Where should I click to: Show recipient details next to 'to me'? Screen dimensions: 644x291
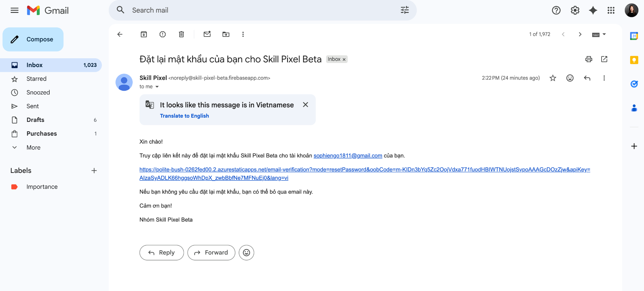[x=157, y=87]
